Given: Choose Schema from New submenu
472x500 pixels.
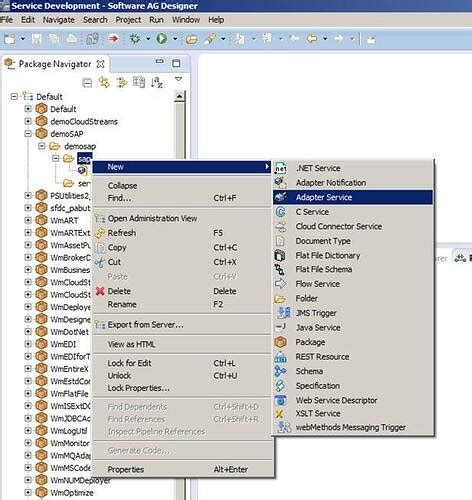Looking at the screenshot, I should click(x=353, y=371).
